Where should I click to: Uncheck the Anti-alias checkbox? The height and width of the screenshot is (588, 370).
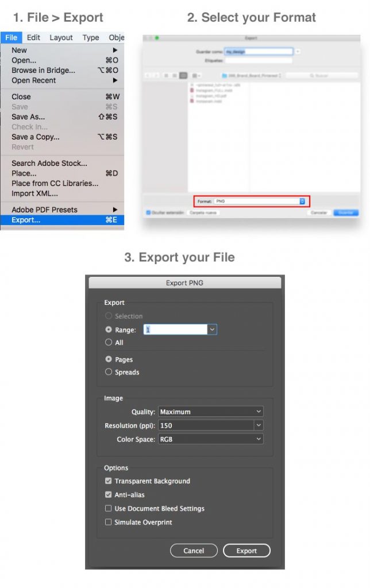tap(109, 494)
